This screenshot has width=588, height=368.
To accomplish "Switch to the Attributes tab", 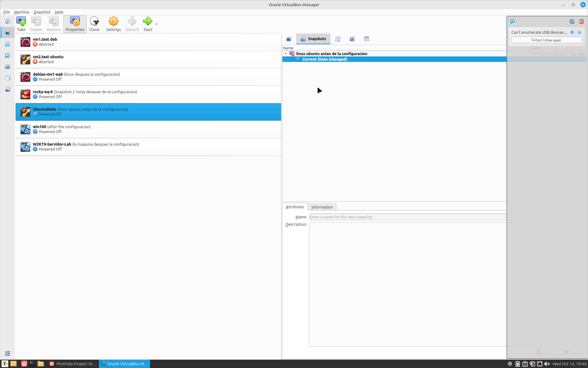I will (295, 207).
